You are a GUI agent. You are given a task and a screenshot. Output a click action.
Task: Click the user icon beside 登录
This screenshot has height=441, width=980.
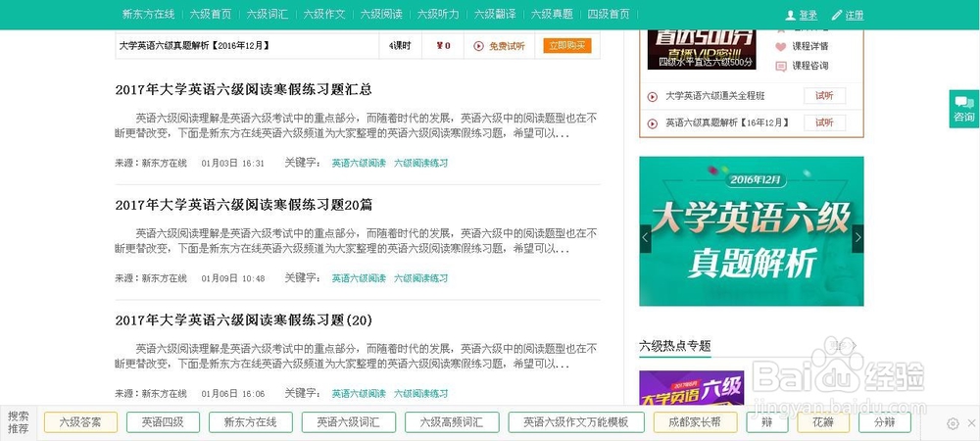(791, 15)
